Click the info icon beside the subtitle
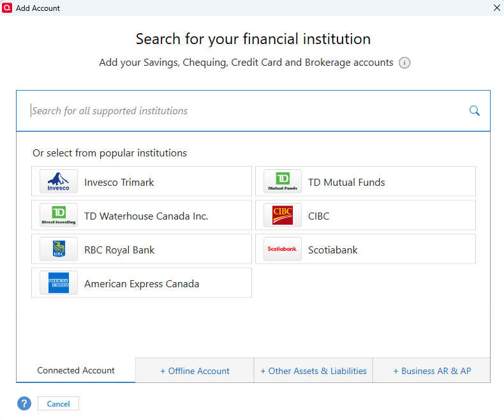The height and width of the screenshot is (420, 504). pos(404,63)
